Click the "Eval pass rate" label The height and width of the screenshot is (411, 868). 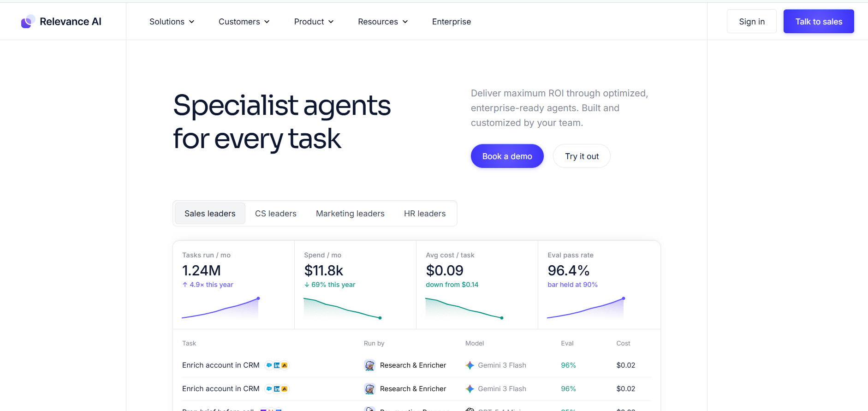(x=571, y=255)
